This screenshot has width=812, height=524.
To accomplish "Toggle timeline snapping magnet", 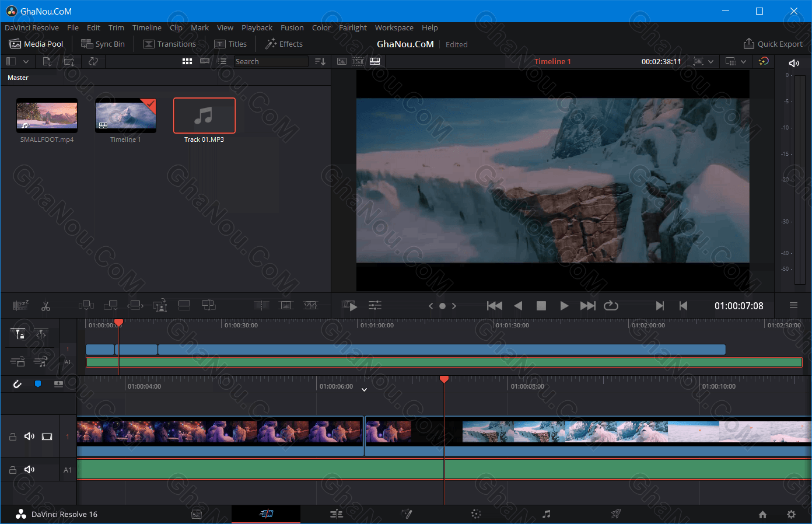I will coord(17,383).
